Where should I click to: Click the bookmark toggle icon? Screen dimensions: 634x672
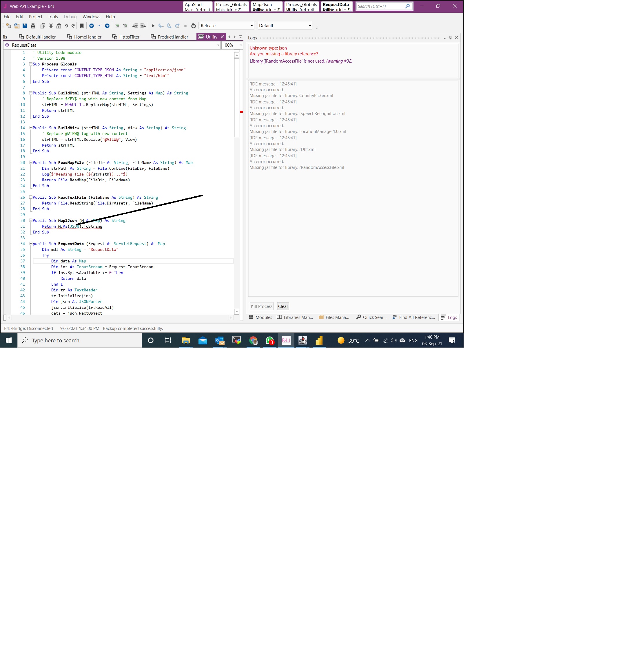tap(82, 26)
